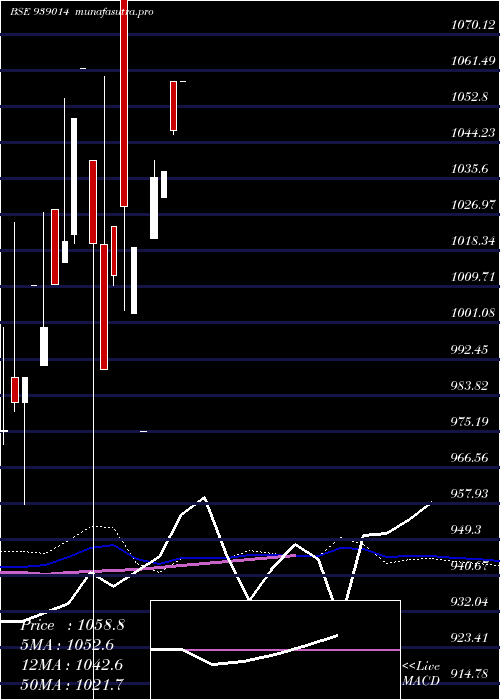Click the thick pink 50MA line
This screenshot has width=500, height=700.
coord(147,565)
